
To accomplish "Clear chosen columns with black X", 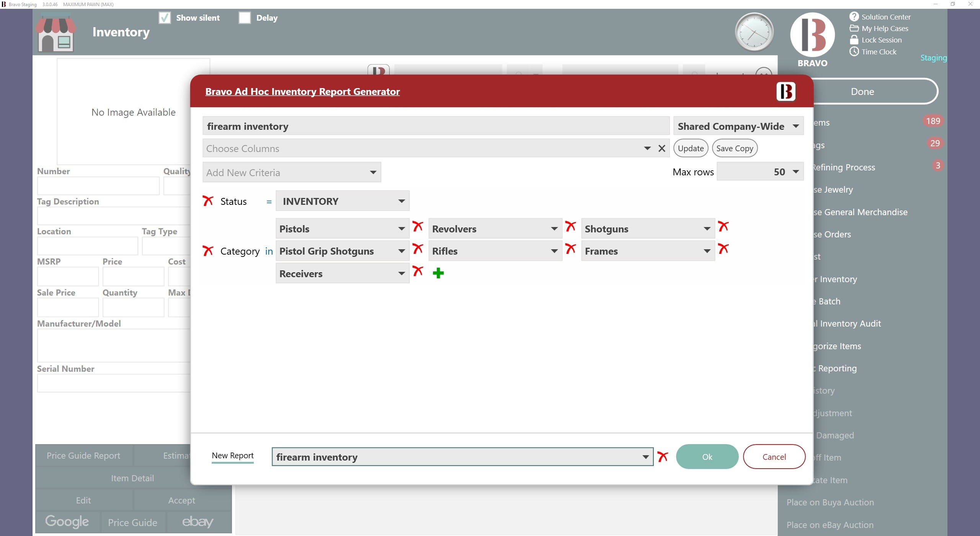I will click(661, 149).
